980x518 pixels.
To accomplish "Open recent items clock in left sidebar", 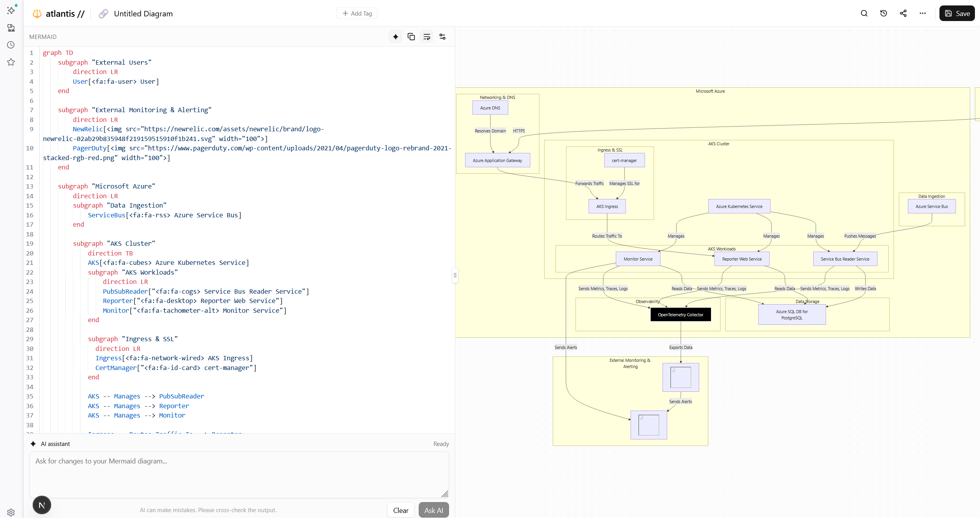I will 11,45.
